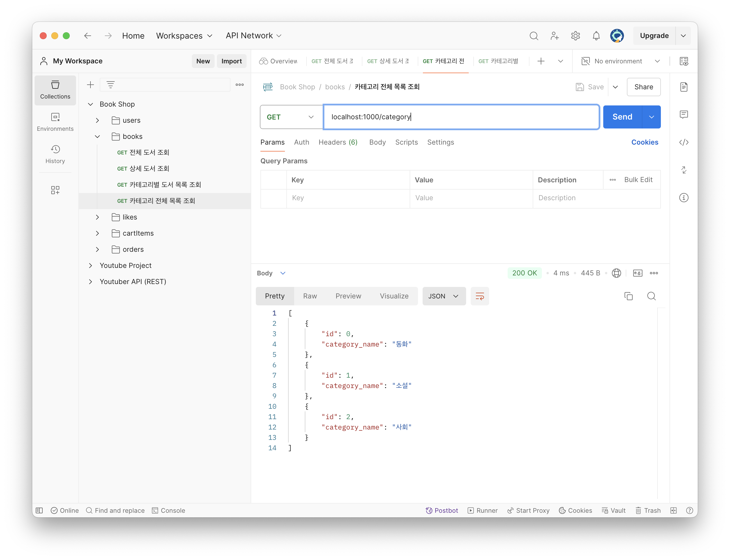The width and height of the screenshot is (730, 560).
Task: Open the request info icon
Action: point(684,198)
